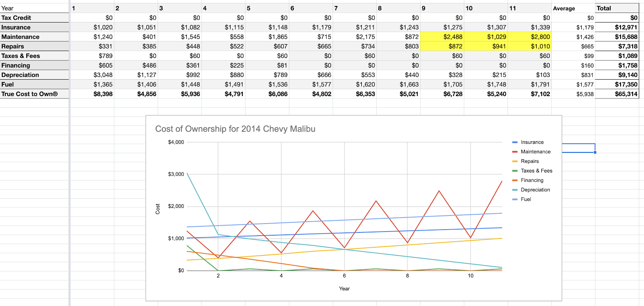Screen dimensions: 644x306
Task: Select highlighted Repairs cell $1,010
Action: pos(530,46)
